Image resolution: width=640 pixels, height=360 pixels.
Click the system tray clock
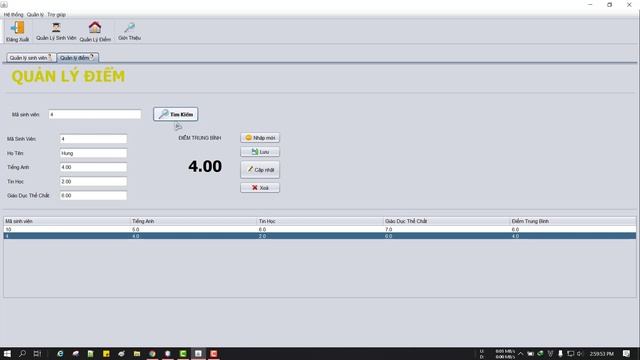[602, 353]
